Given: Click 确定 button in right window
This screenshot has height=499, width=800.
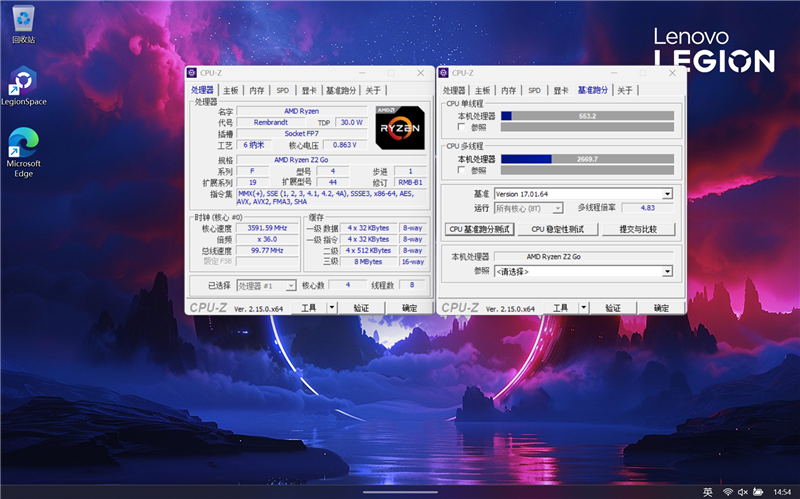Looking at the screenshot, I should tap(661, 308).
